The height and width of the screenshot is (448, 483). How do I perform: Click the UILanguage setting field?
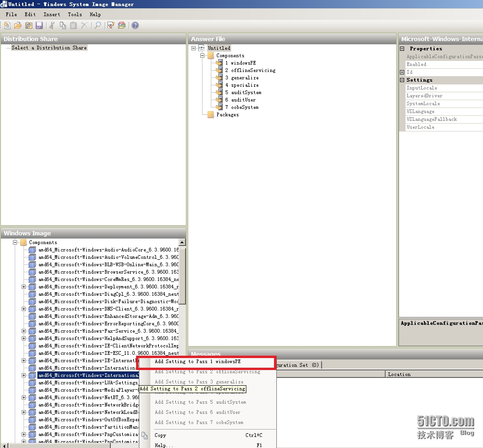pos(444,112)
